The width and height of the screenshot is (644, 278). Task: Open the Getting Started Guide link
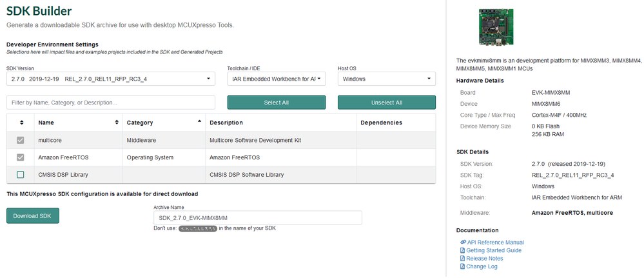(x=494, y=250)
